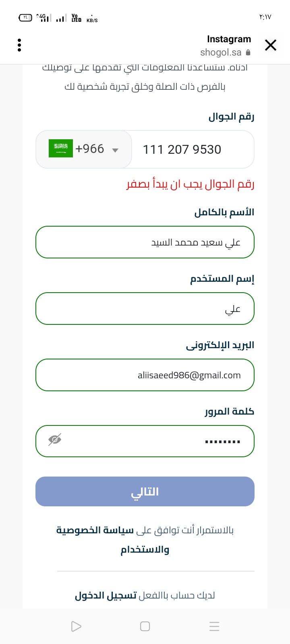Follow the تسجيل الدخول login link
This screenshot has width=290, height=644.
click(x=106, y=595)
